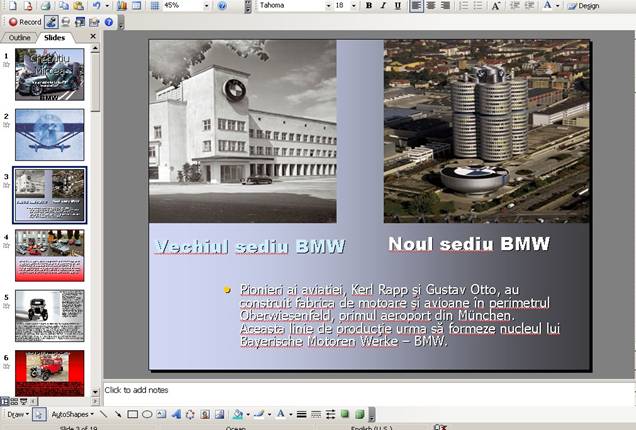636x430 pixels.
Task: Click the Fill Color paint bucket
Action: coord(237,413)
